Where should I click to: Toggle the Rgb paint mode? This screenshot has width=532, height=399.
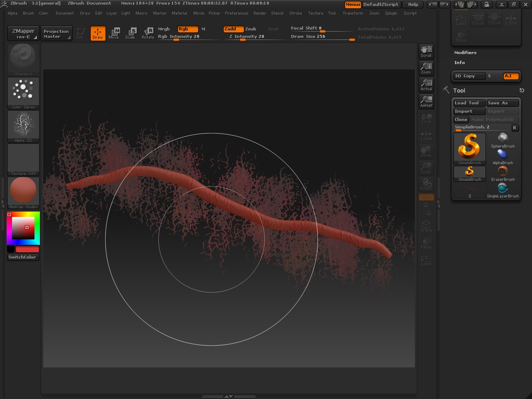click(x=187, y=29)
